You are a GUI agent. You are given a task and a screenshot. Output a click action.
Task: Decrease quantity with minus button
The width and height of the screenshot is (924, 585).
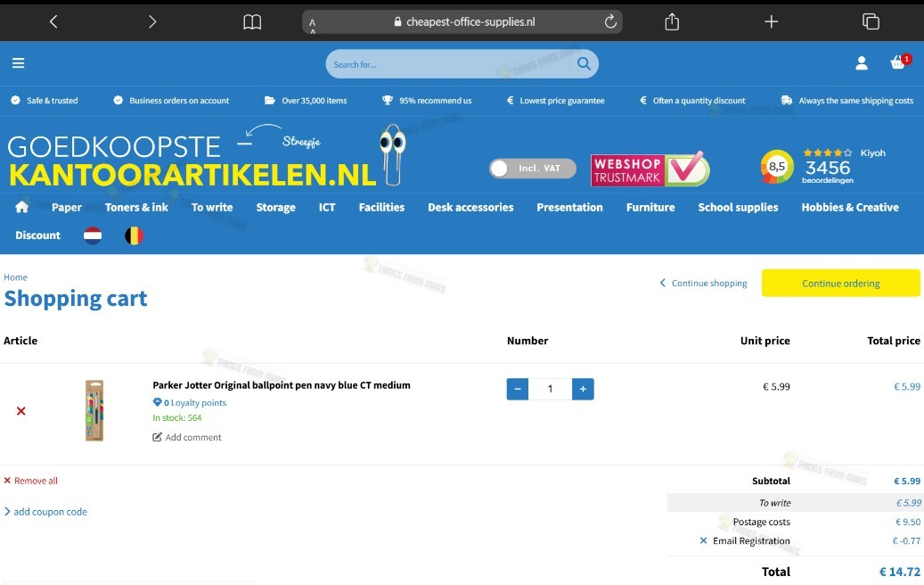(x=518, y=389)
